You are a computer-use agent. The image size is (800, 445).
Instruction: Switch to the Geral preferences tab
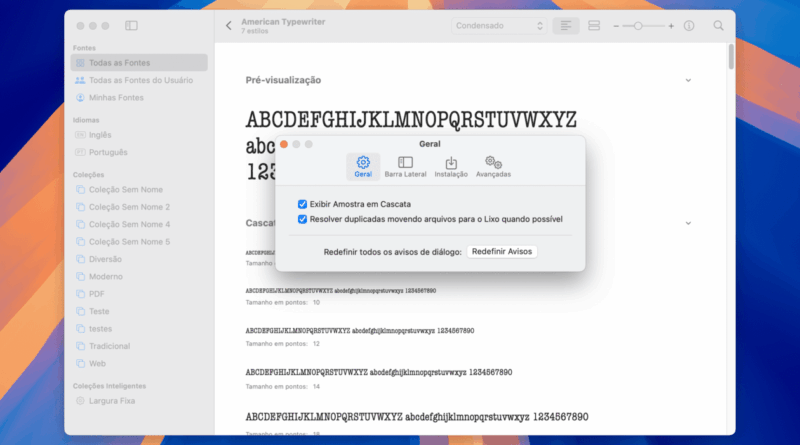(363, 166)
